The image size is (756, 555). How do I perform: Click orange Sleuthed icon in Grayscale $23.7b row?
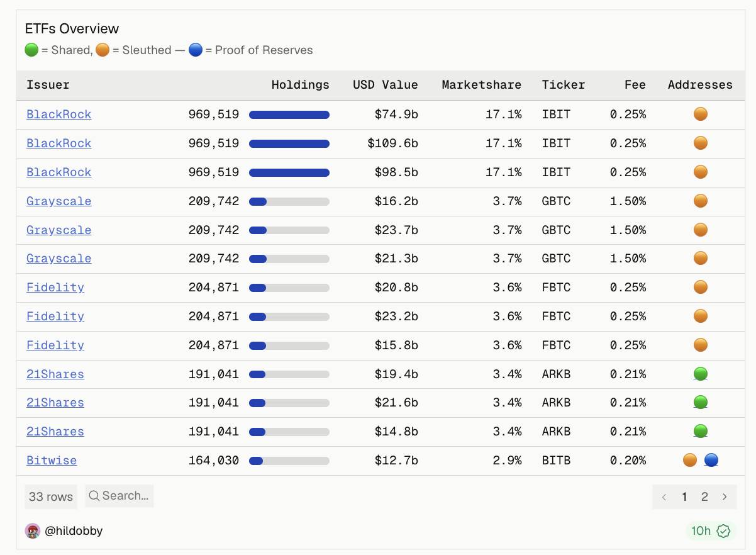click(x=700, y=230)
